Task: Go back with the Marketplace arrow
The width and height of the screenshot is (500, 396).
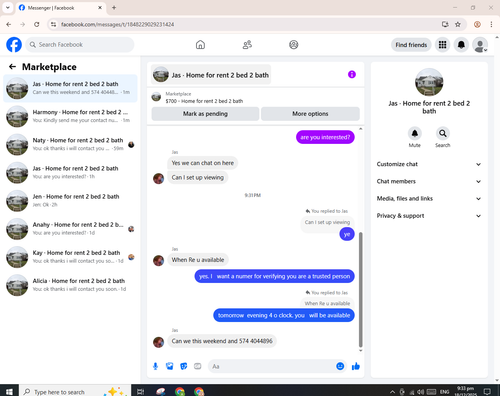Action: click(12, 67)
